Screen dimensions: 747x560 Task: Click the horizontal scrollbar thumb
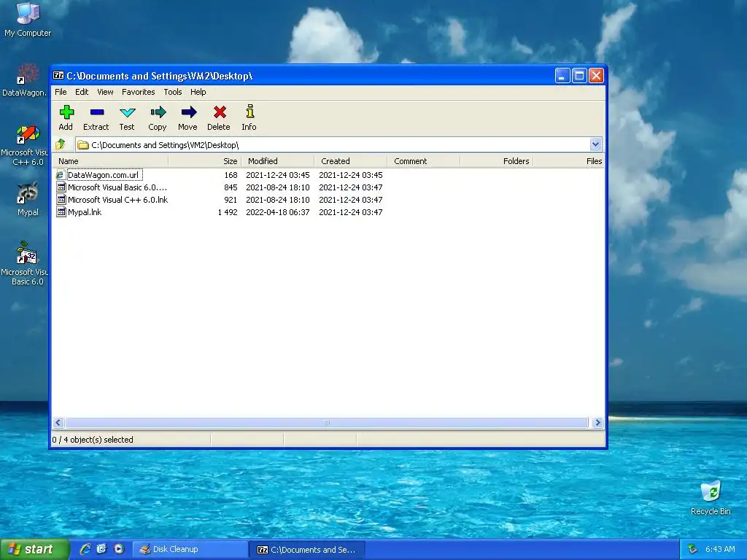[327, 422]
